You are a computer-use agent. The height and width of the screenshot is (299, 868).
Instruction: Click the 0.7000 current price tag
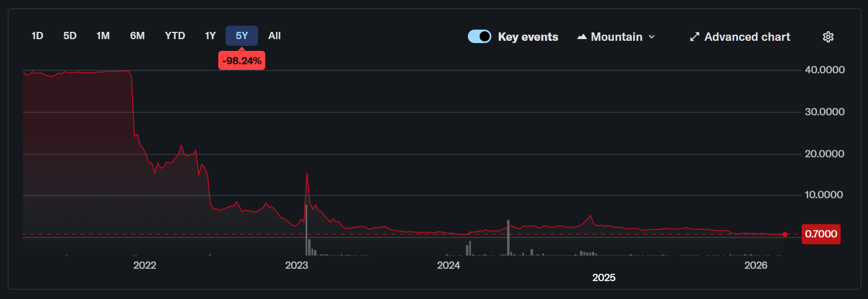(x=821, y=234)
